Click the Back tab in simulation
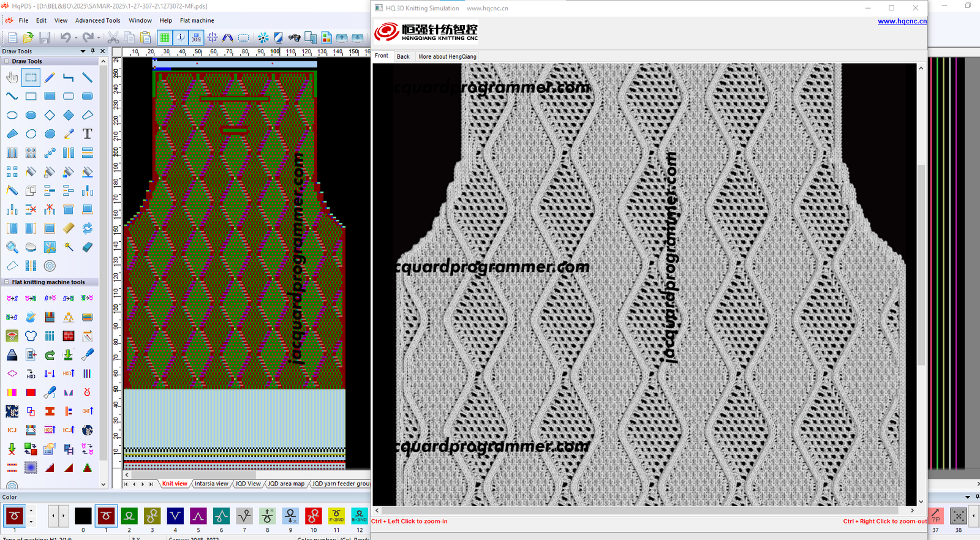This screenshot has height=540, width=980. coord(403,56)
